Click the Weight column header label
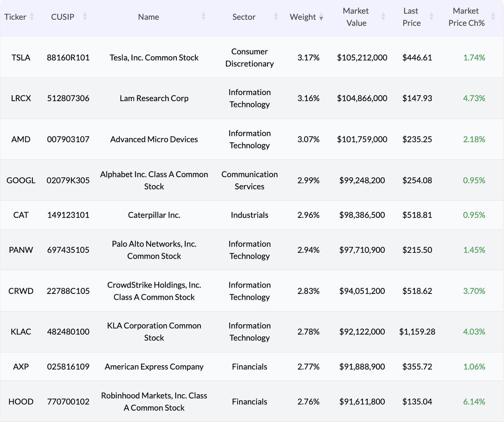 coord(302,17)
